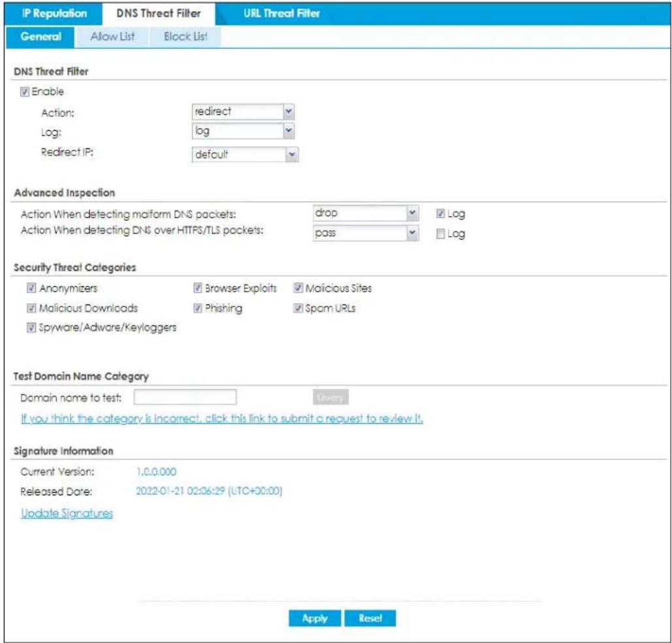Click the released date 2022-01-21 value
The width and height of the screenshot is (672, 643).
click(x=209, y=491)
